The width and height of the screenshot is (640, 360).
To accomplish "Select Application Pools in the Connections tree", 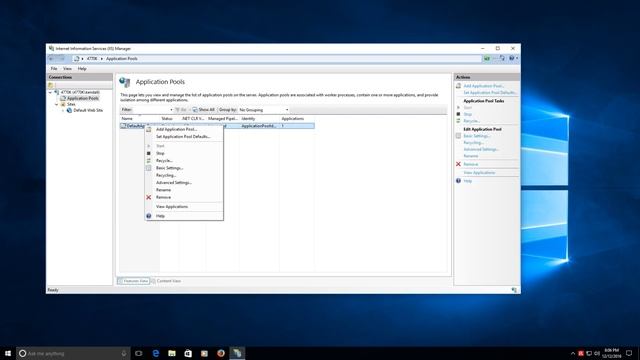I will 82,98.
